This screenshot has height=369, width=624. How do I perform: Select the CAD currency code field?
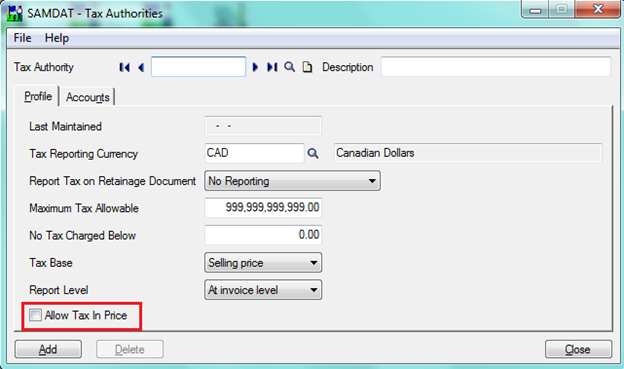pos(254,153)
